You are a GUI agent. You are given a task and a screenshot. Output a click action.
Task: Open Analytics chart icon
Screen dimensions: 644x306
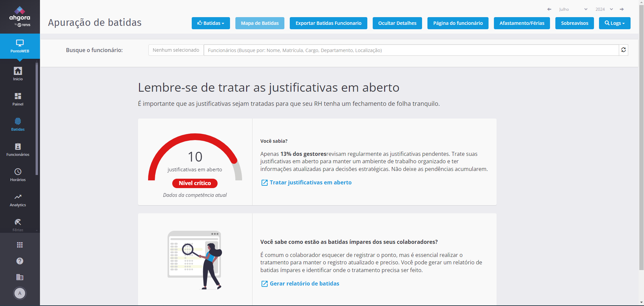click(x=18, y=200)
